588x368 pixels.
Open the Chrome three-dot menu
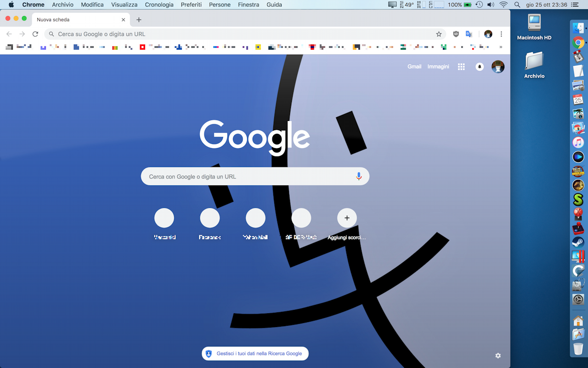click(501, 34)
